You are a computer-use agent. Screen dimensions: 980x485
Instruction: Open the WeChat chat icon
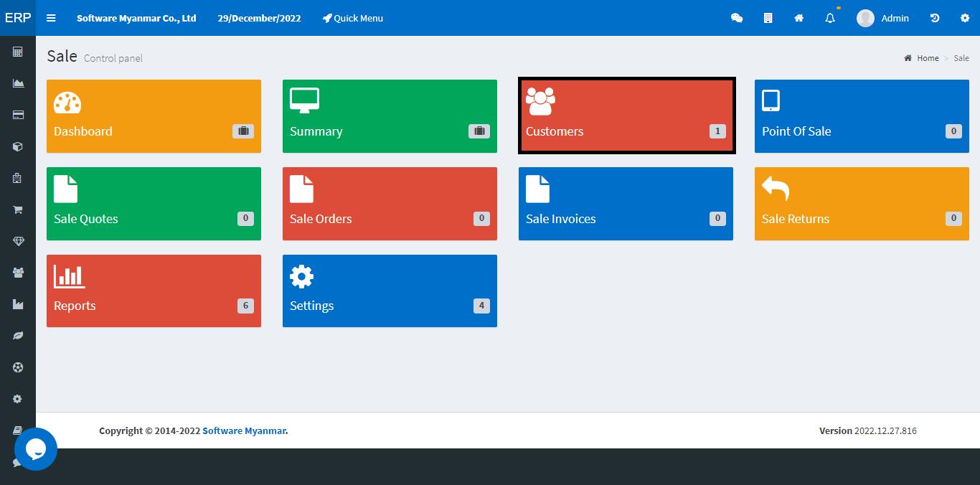[737, 18]
